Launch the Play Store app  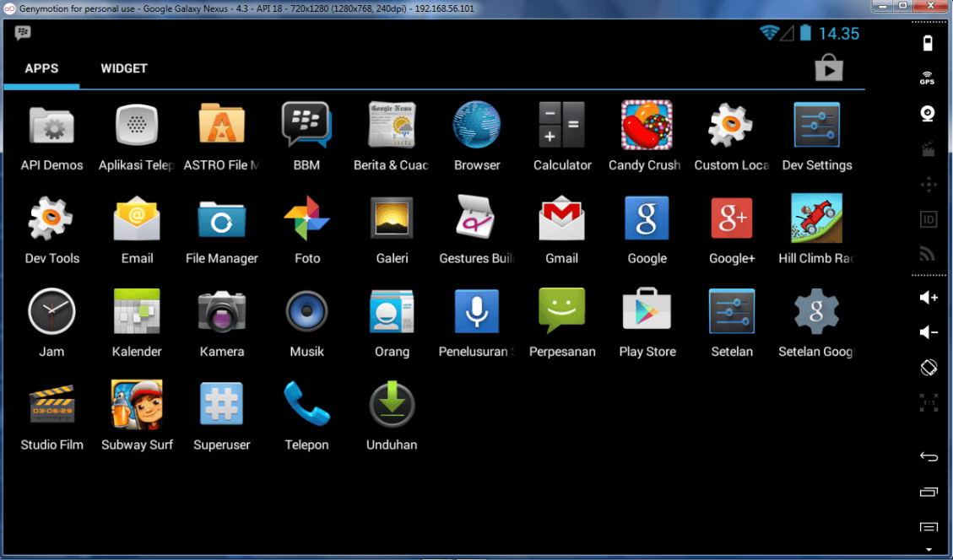click(x=647, y=310)
